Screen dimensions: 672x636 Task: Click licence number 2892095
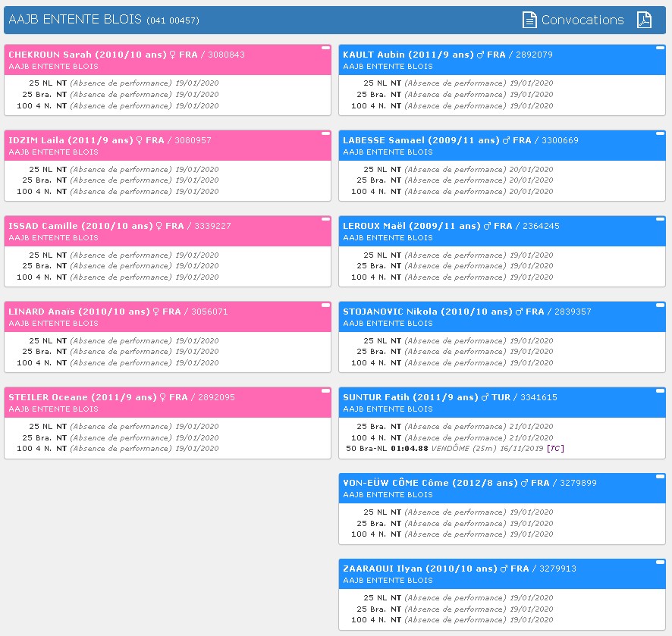216,397
